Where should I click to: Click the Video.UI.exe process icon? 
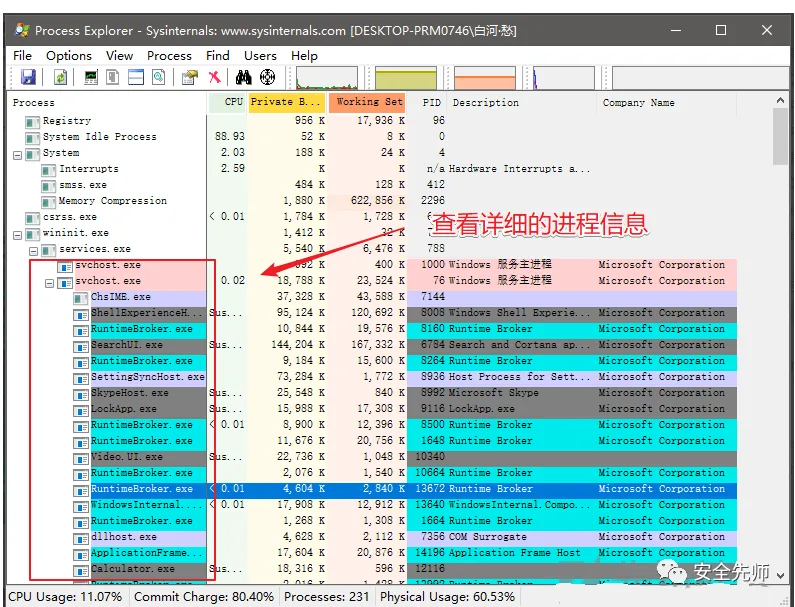[x=81, y=458]
